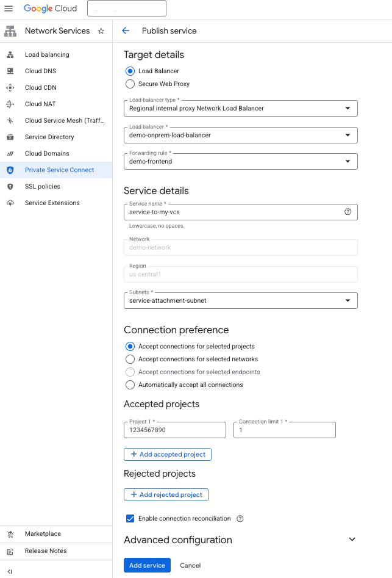Viewport: 392px width, 578px height.
Task: Click the help icon next to connection reconciliation
Action: [x=239, y=518]
